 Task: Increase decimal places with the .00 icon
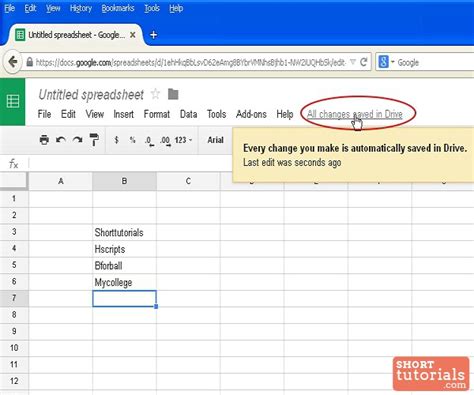click(165, 141)
